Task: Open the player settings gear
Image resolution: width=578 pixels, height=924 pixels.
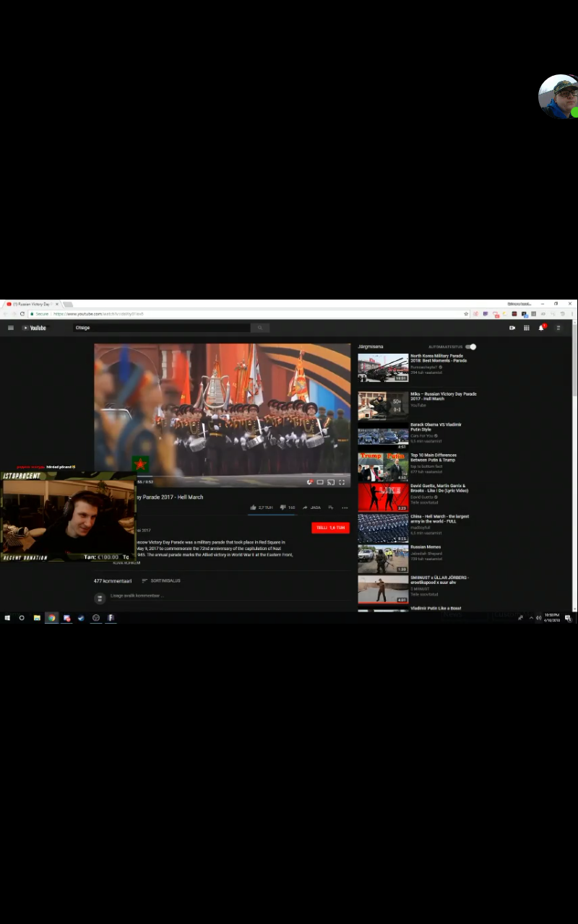Action: tap(310, 482)
